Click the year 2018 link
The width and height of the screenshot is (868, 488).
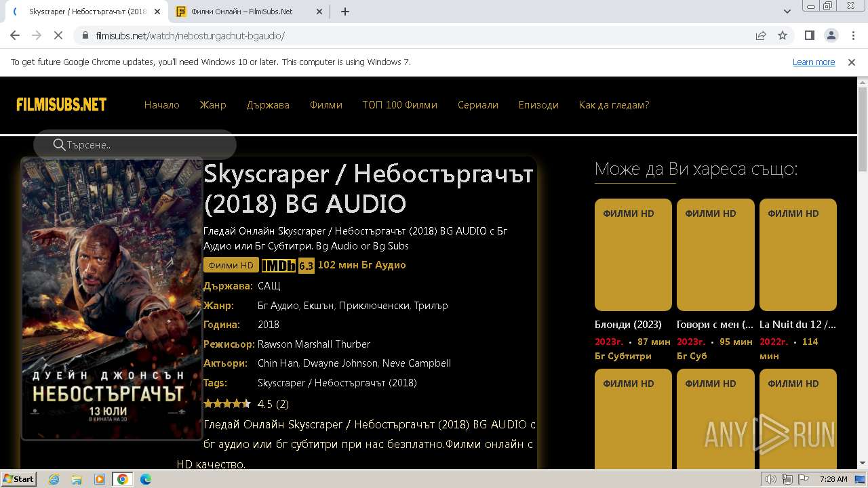[269, 325]
